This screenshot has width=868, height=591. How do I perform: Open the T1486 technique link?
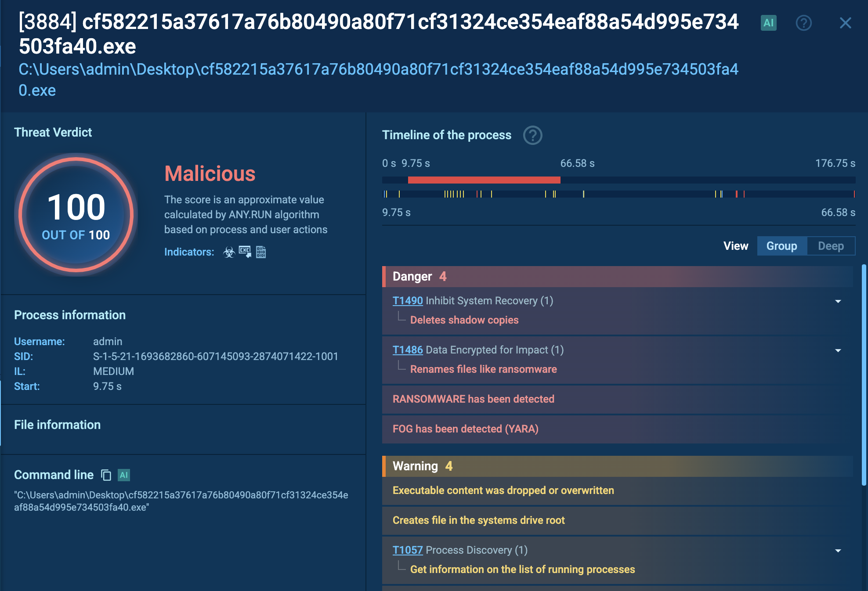click(x=407, y=350)
